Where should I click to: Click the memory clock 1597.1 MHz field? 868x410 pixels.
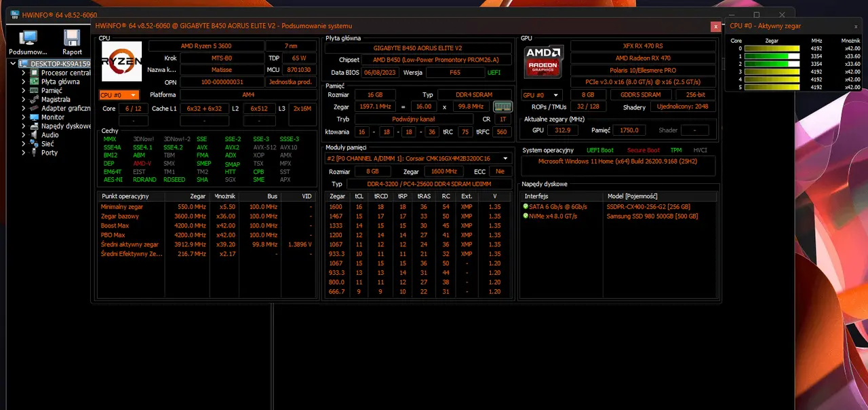point(374,107)
